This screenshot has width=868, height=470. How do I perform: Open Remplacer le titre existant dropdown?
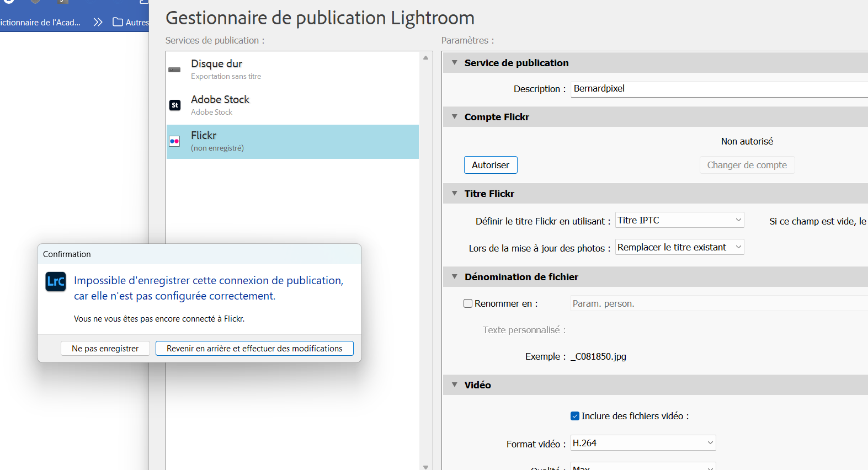[679, 247]
